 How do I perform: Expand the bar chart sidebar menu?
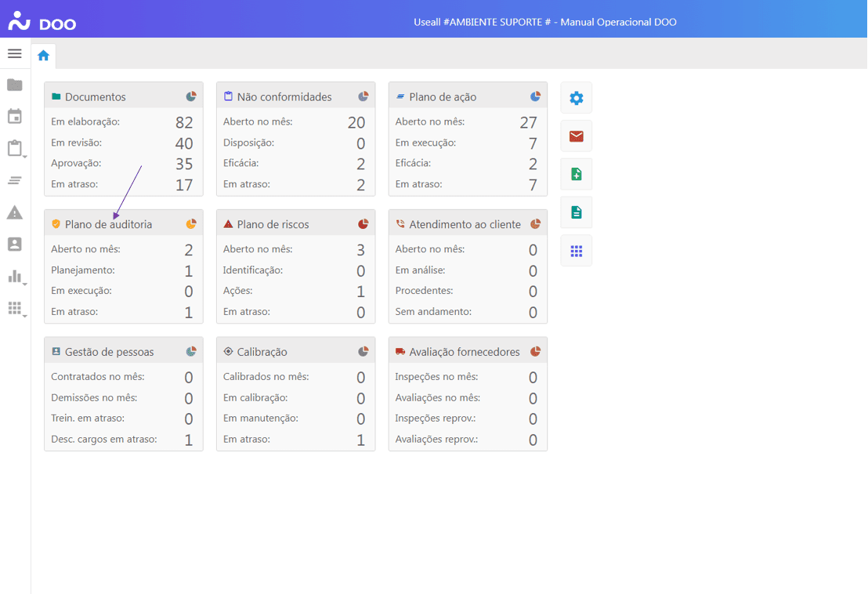pos(16,277)
